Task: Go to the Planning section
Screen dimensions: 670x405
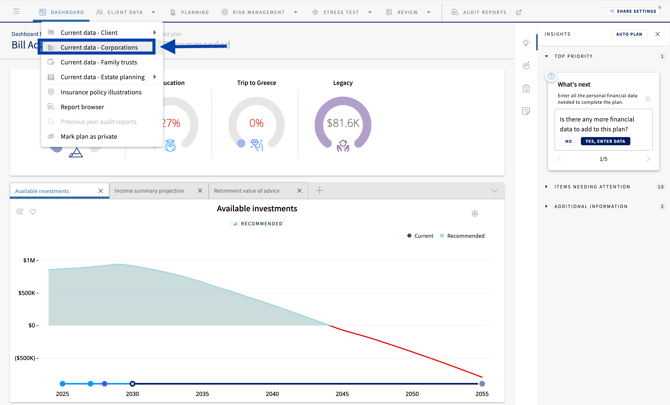Action: click(189, 12)
